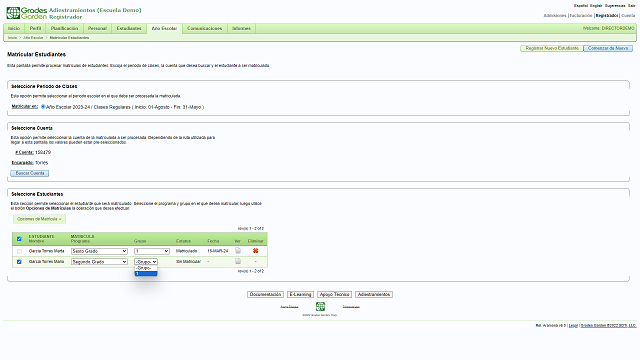This screenshot has width=640, height=360.
Task: Open the Informes tab
Action: pos(241,28)
